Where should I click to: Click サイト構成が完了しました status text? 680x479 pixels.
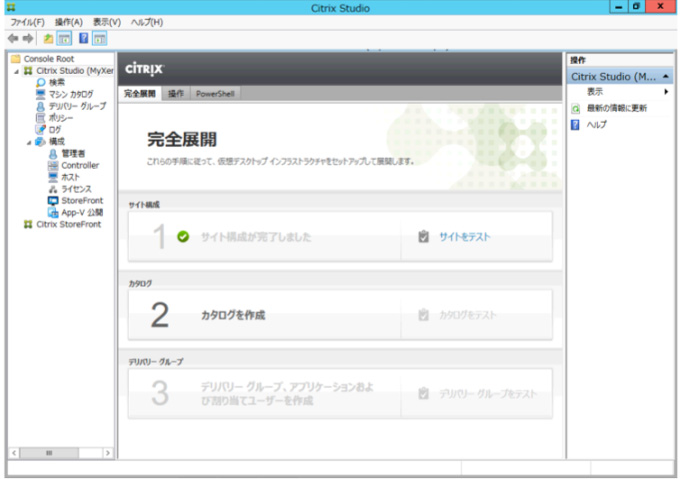point(255,237)
